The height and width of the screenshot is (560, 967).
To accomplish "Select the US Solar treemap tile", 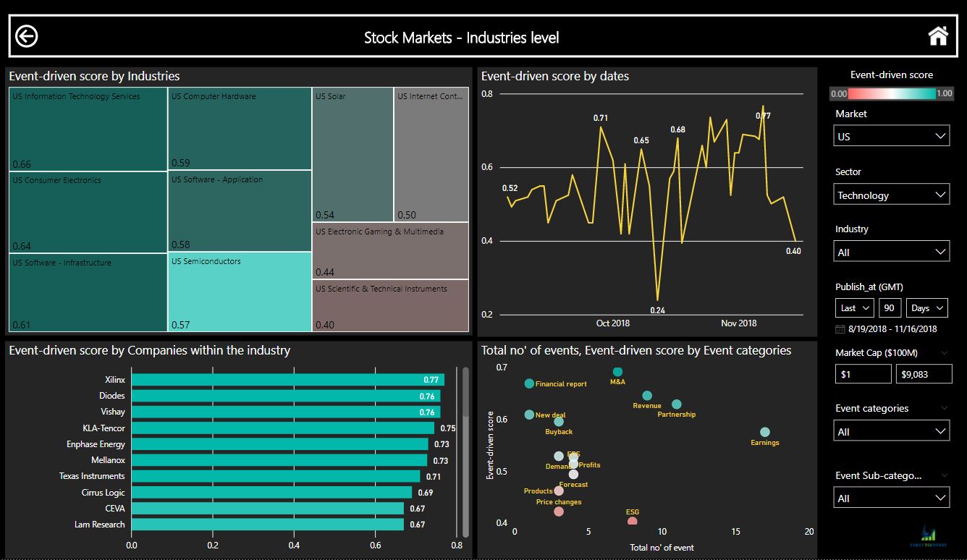I will [x=352, y=155].
